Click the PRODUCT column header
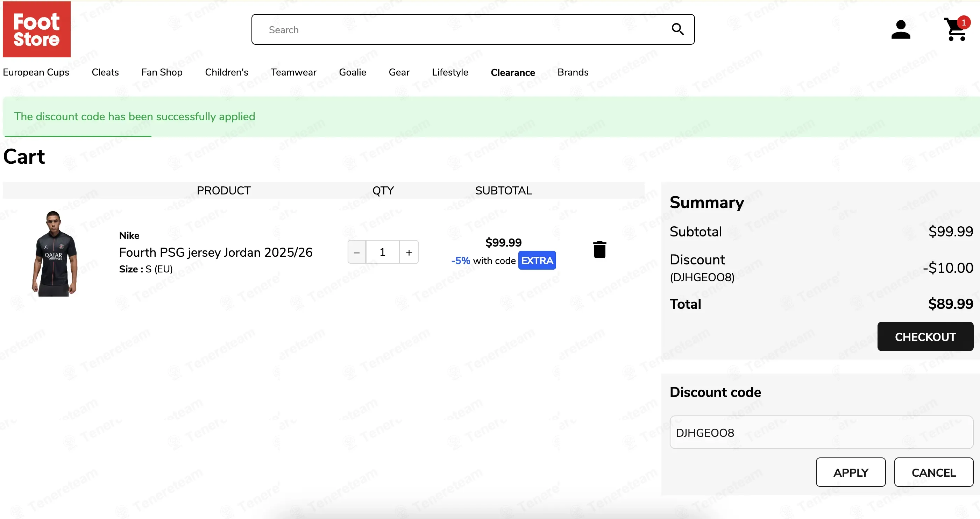 [224, 190]
